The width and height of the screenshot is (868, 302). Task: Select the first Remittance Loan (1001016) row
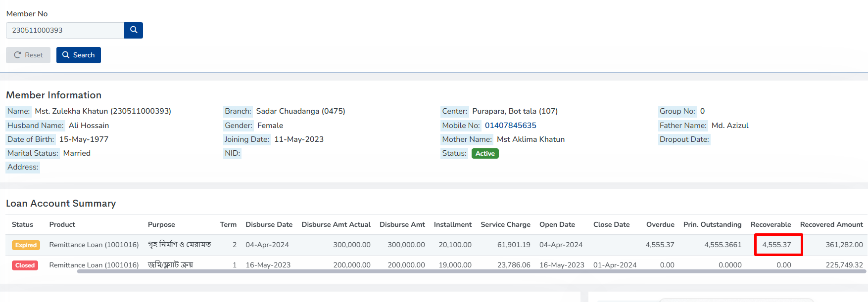click(94, 245)
